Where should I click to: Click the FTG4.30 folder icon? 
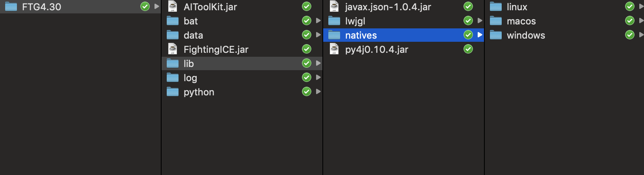[11, 7]
